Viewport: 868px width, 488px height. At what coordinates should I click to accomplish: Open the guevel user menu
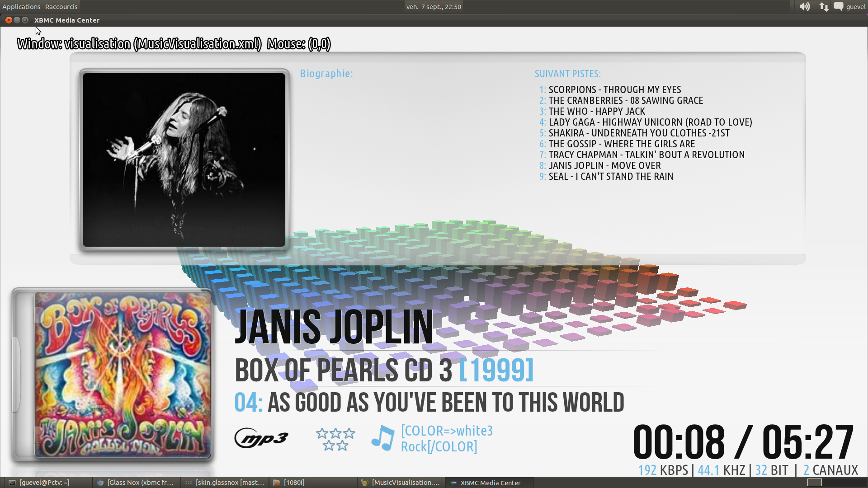pos(856,7)
